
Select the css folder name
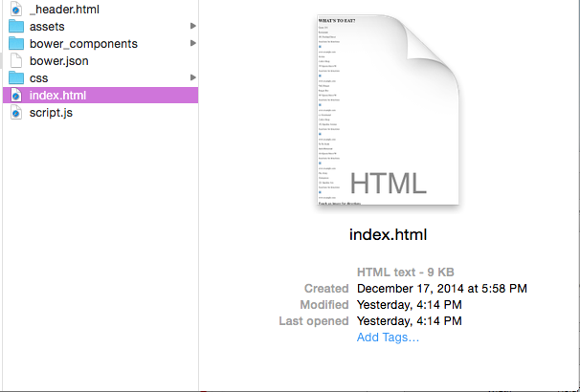pos(39,78)
